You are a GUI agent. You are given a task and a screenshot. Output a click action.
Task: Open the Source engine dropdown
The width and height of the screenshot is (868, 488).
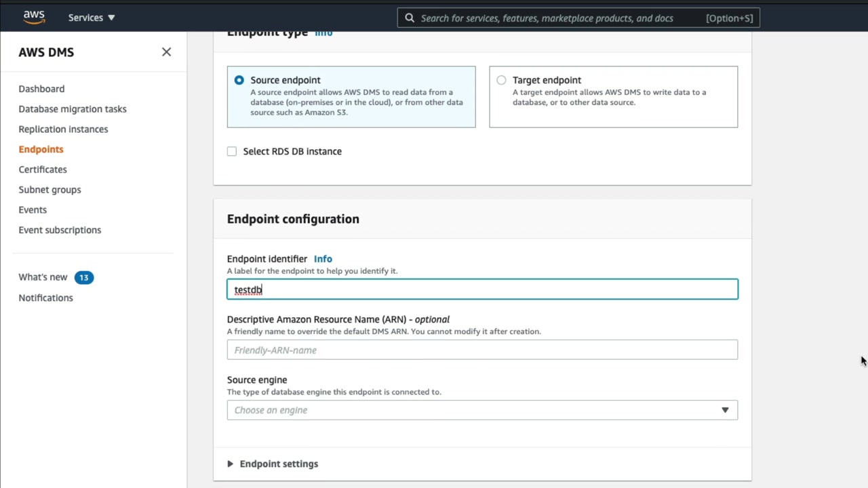tap(482, 410)
